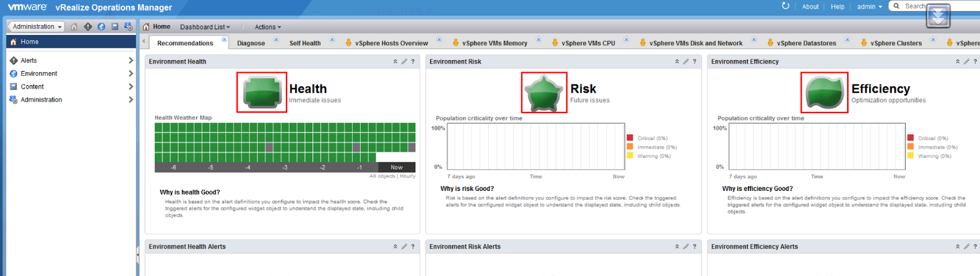Collapse the Environment Health widget
The width and height of the screenshot is (980, 276).
(395, 62)
